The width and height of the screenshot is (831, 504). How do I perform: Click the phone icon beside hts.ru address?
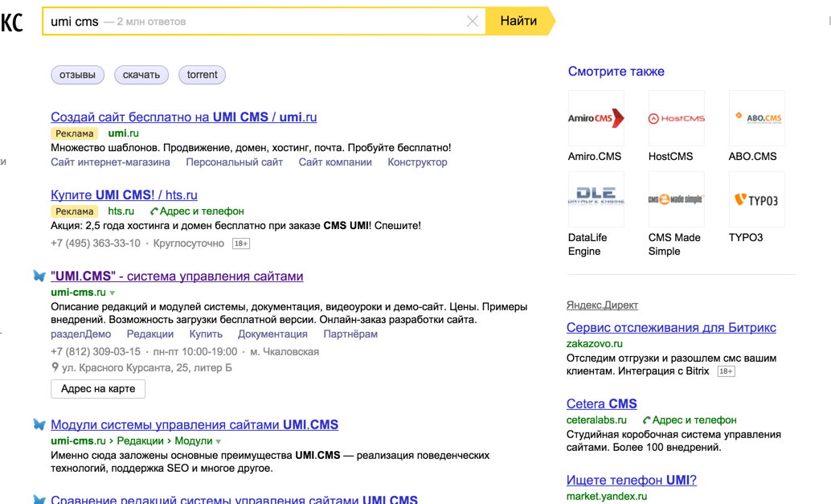pyautogui.click(x=154, y=211)
